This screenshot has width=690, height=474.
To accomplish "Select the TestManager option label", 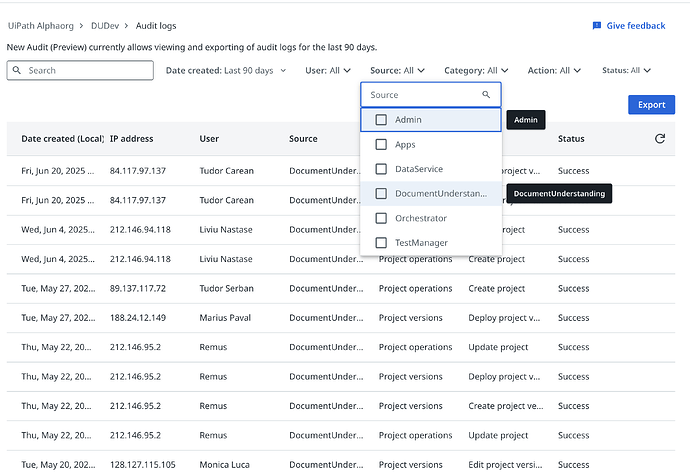I will point(421,243).
